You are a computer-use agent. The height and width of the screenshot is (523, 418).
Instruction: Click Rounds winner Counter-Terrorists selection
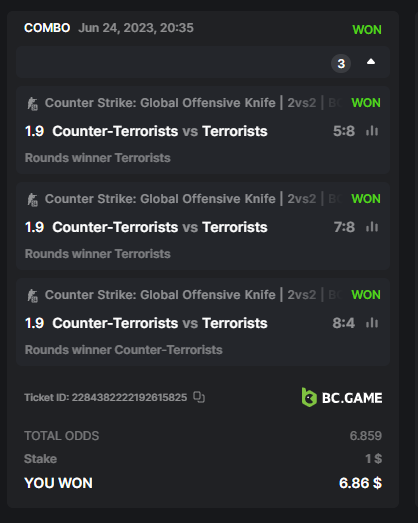pyautogui.click(x=123, y=350)
